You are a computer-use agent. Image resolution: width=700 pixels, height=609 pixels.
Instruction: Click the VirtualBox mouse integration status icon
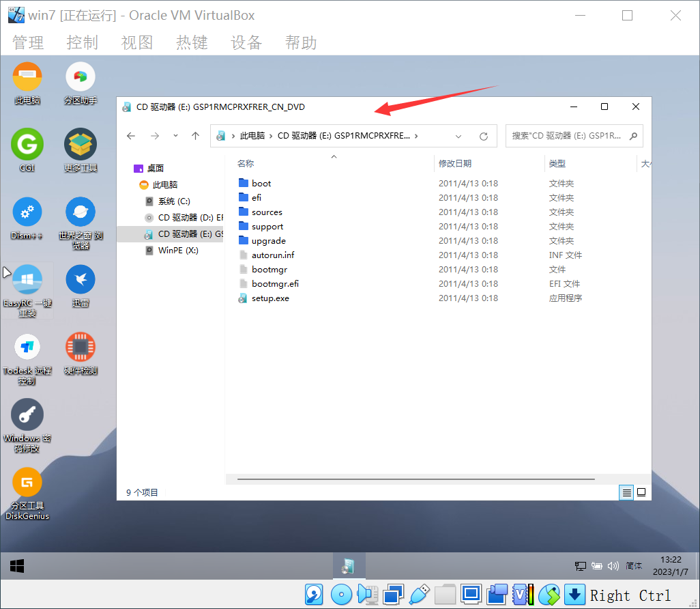click(x=549, y=595)
